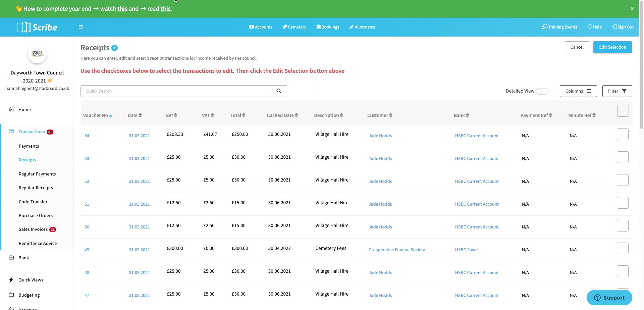Tick the checkbox for voucher 54's row
The width and height of the screenshot is (644, 310).
point(623,134)
